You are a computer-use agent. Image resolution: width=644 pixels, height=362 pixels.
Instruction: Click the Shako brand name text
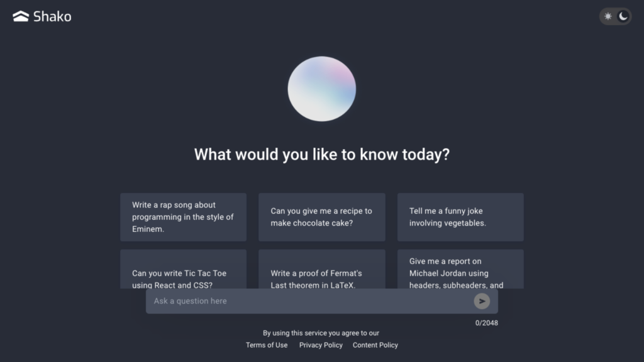tap(52, 16)
